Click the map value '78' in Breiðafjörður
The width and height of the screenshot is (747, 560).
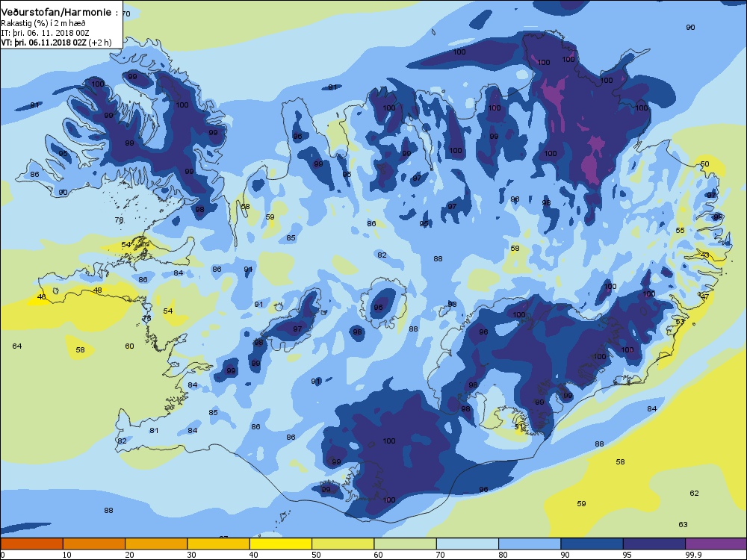click(x=119, y=220)
